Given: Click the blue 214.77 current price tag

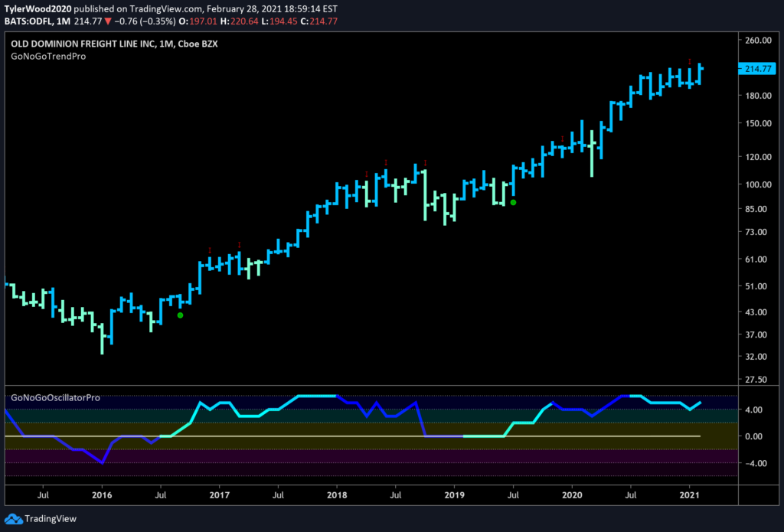Looking at the screenshot, I should 759,69.
